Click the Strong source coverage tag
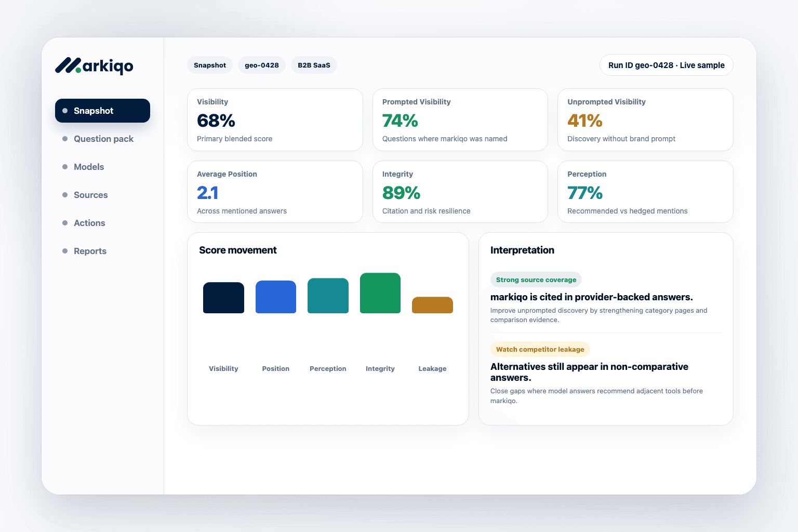798x532 pixels. pos(536,280)
